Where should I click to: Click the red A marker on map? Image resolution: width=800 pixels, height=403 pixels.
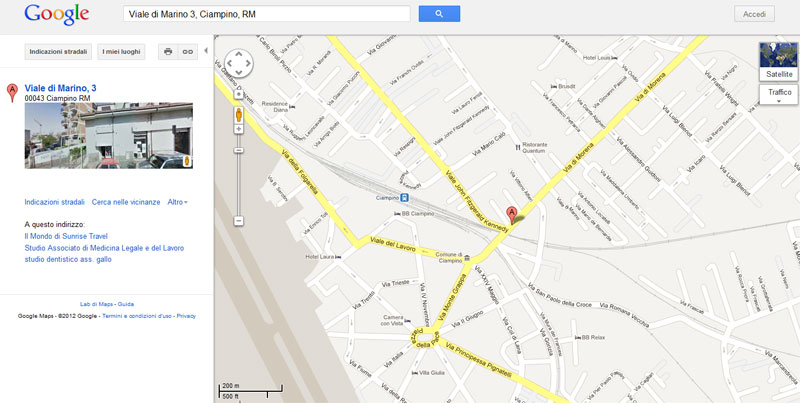511,215
